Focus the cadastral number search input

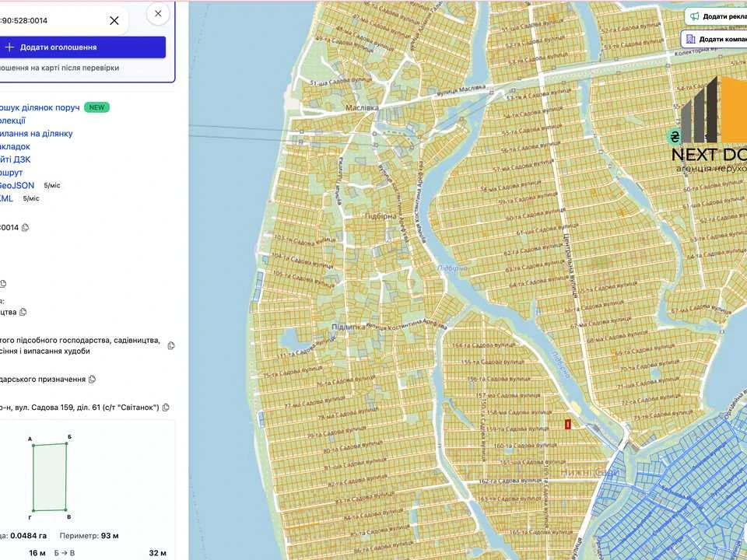(52, 20)
